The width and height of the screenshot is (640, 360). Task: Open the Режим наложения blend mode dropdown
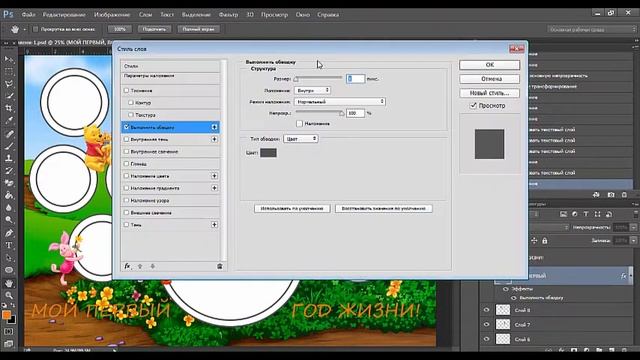tap(340, 102)
